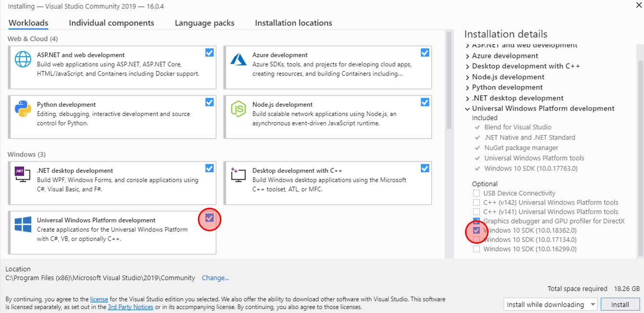
Task: Click the NuGet package manager item
Action: (521, 148)
